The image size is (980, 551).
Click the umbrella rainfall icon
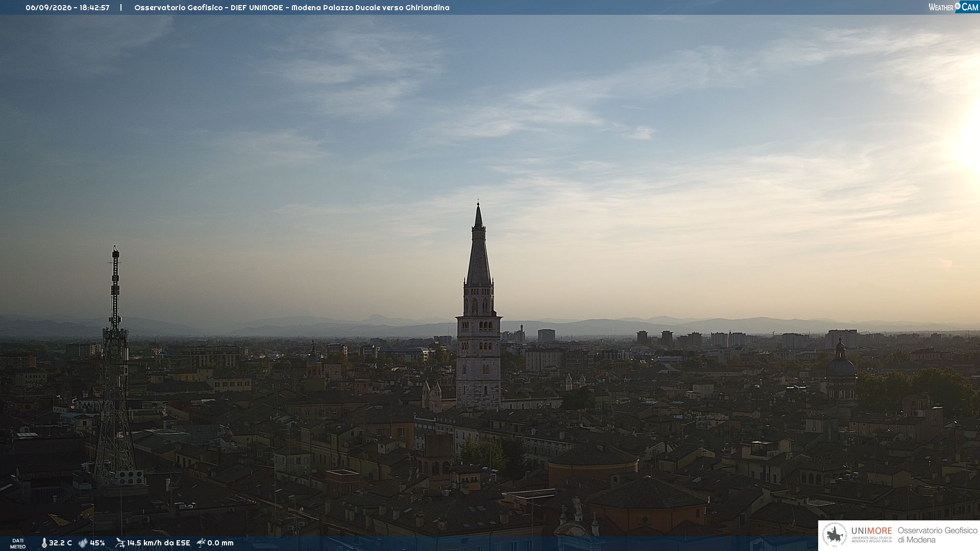coord(201,543)
